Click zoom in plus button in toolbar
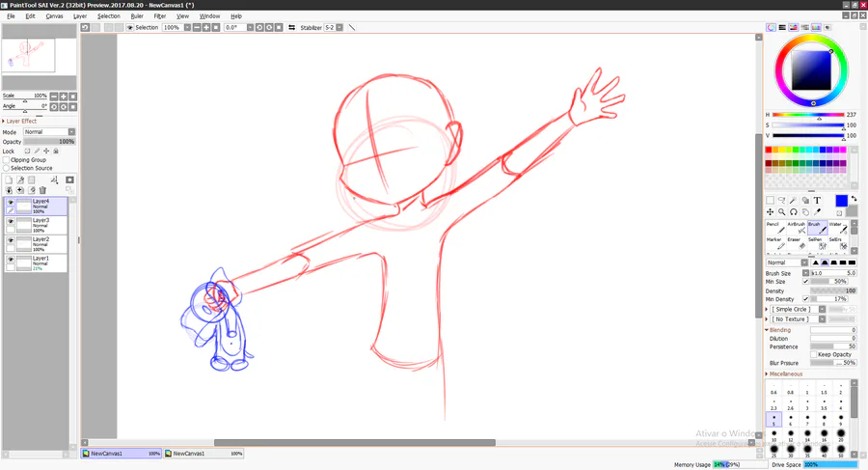868x470 pixels. coord(206,27)
